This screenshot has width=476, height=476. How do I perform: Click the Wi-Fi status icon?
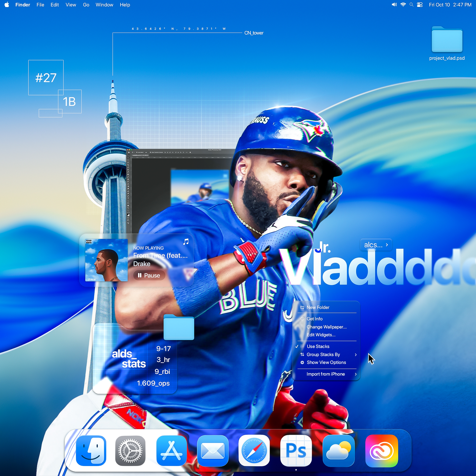point(403,5)
